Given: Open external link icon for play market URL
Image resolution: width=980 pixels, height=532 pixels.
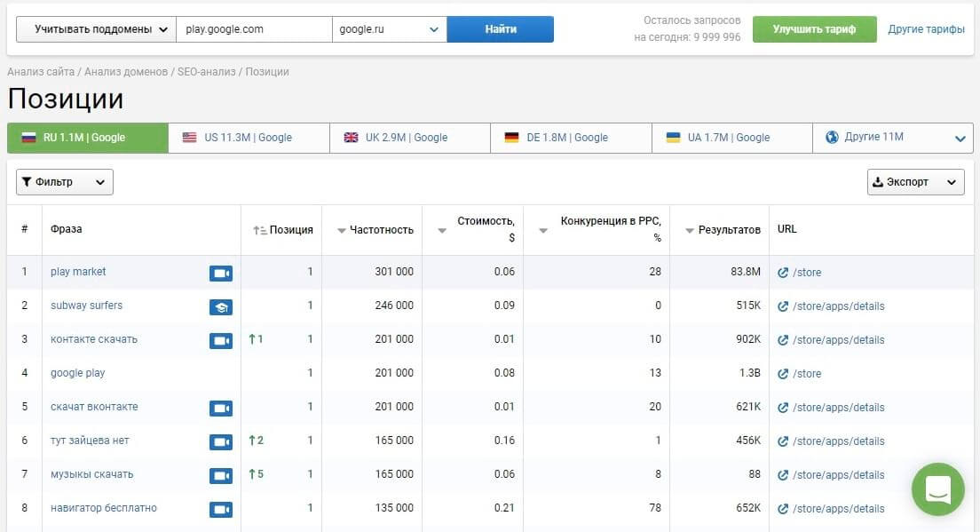Looking at the screenshot, I should pos(783,273).
